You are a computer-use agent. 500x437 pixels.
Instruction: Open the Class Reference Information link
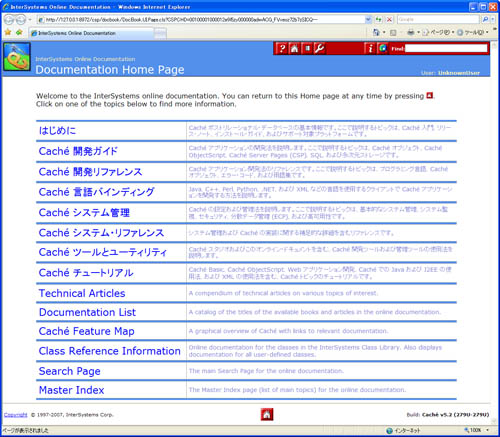click(x=109, y=351)
